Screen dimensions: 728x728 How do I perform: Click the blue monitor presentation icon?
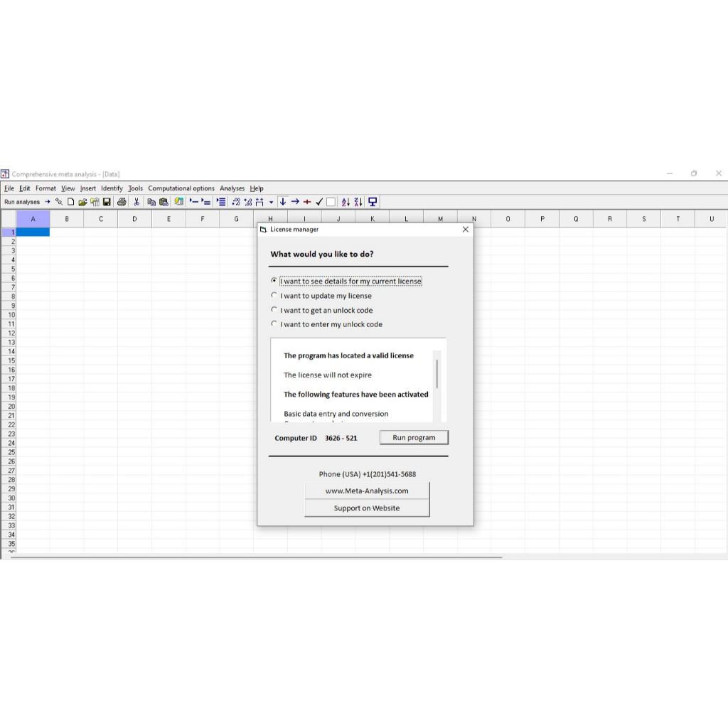pos(373,202)
